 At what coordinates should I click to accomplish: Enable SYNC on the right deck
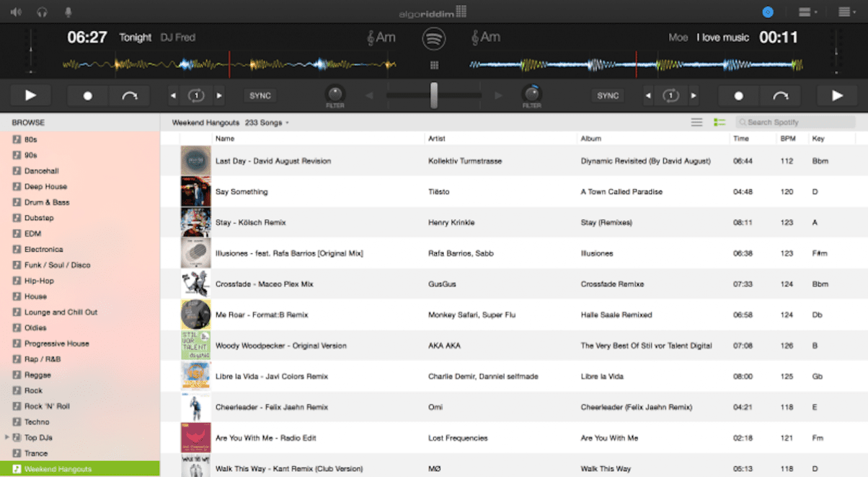coord(608,95)
